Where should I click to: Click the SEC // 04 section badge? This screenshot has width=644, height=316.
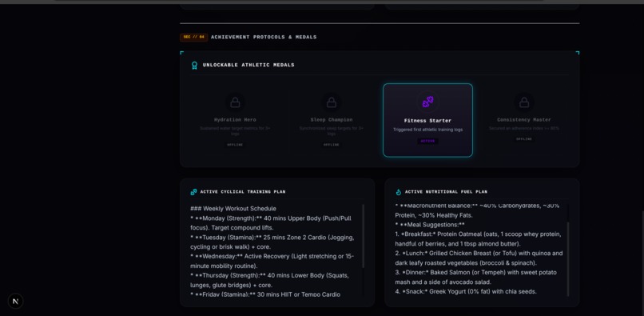pos(193,37)
